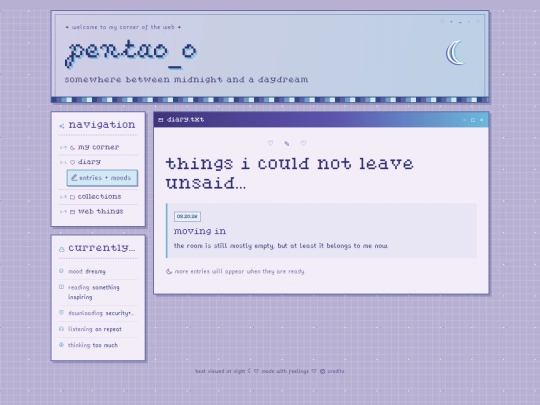The height and width of the screenshot is (405, 540).
Task: Click the 'mood: dreamy' status text
Action: [87, 271]
